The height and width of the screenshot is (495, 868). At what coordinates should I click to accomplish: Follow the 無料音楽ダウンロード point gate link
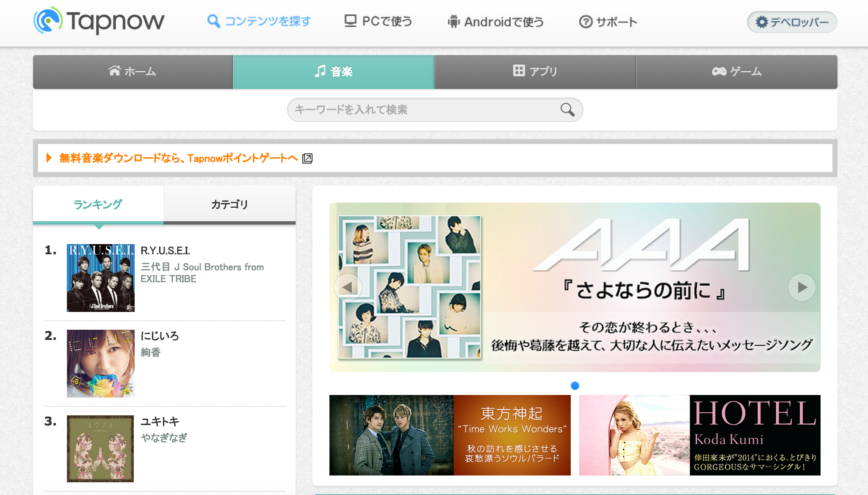tap(178, 159)
